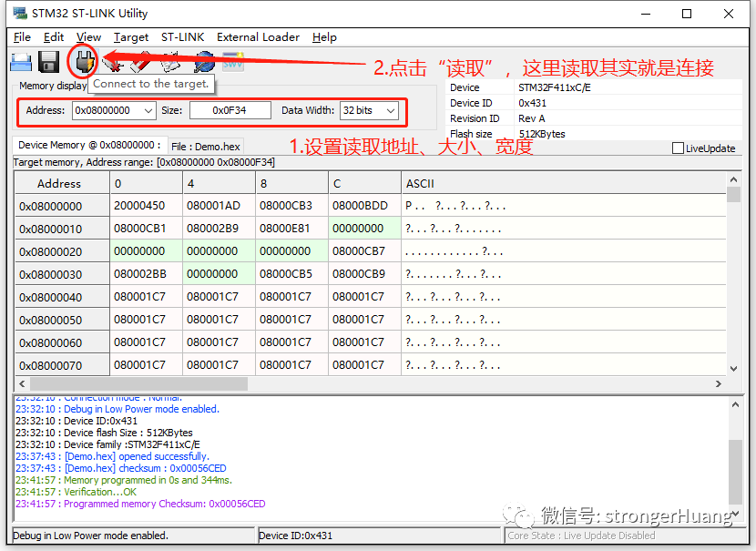756x551 pixels.
Task: Select cell 08000CB1 in row 0x08000010
Action: click(146, 229)
